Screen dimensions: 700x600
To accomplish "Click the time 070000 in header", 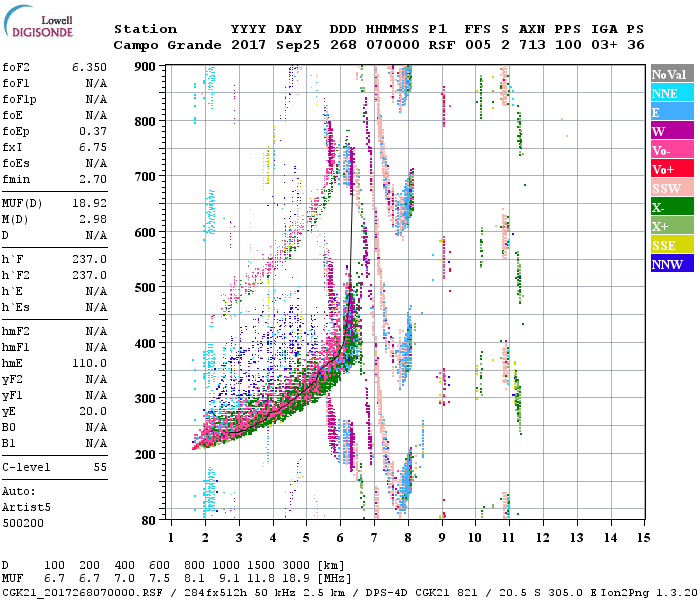I will coord(393,45).
